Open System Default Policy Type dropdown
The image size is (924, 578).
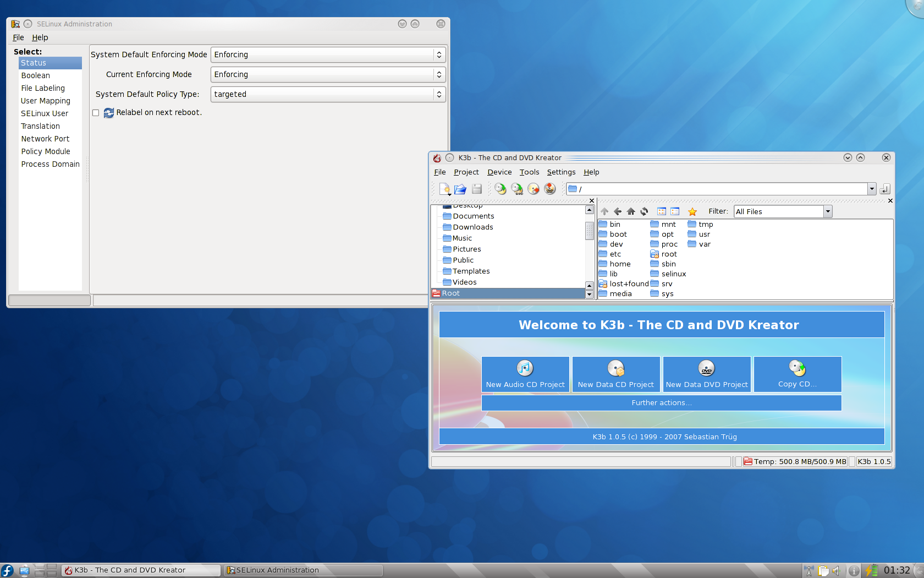[x=328, y=94]
